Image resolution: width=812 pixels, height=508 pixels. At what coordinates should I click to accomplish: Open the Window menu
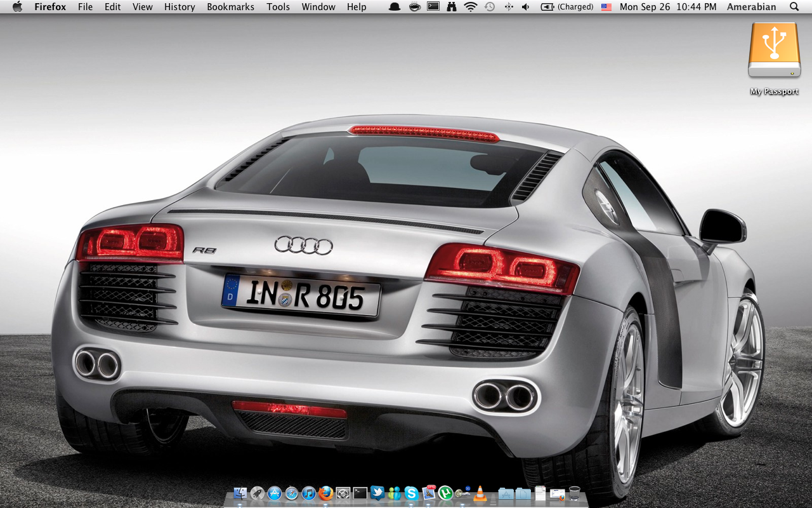click(x=318, y=7)
